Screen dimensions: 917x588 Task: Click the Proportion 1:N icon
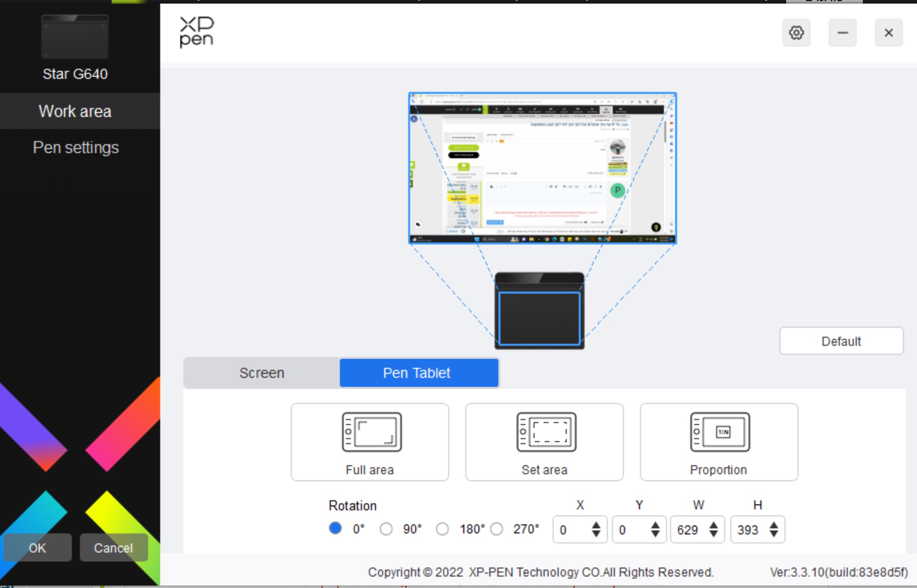click(x=720, y=432)
